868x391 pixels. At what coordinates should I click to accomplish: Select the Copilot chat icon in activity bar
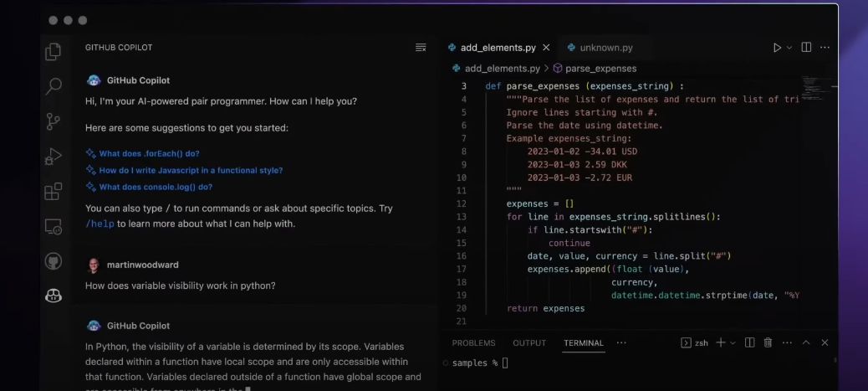click(x=54, y=296)
